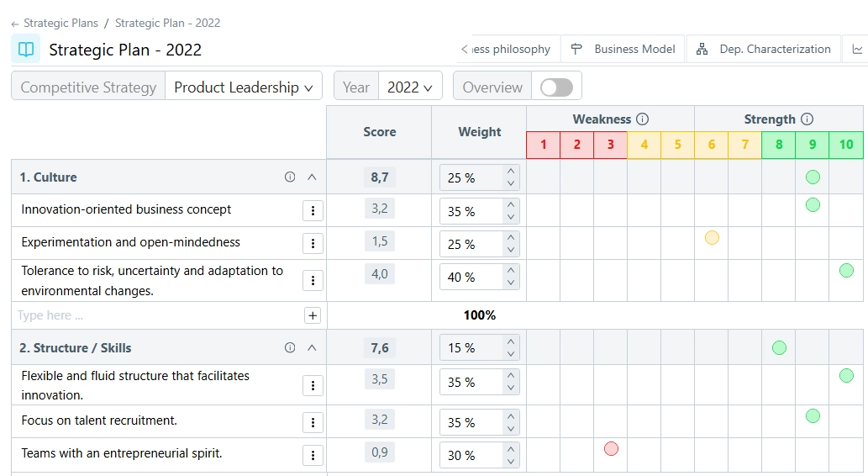Collapse the Structure / Skills section
868x476 pixels.
click(312, 348)
